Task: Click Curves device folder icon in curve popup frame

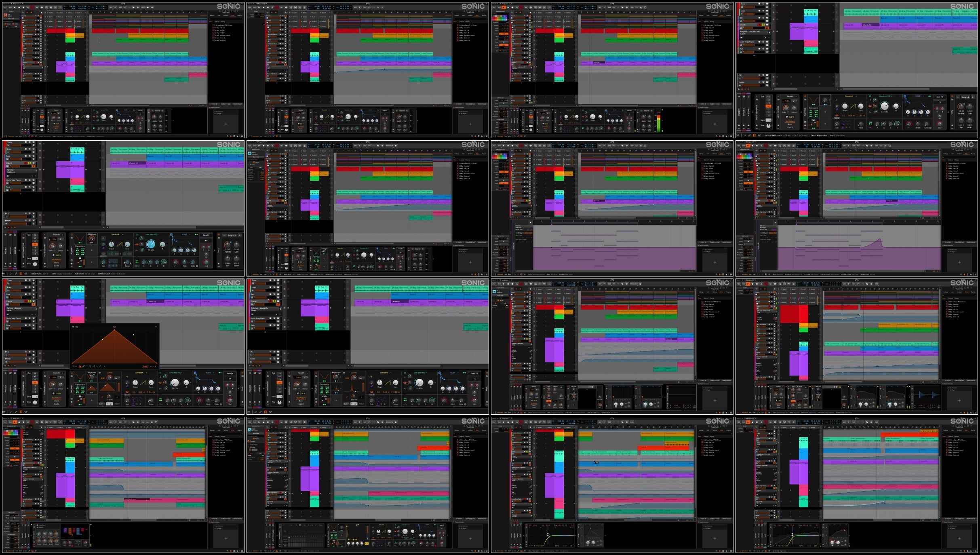Action: tap(99, 373)
